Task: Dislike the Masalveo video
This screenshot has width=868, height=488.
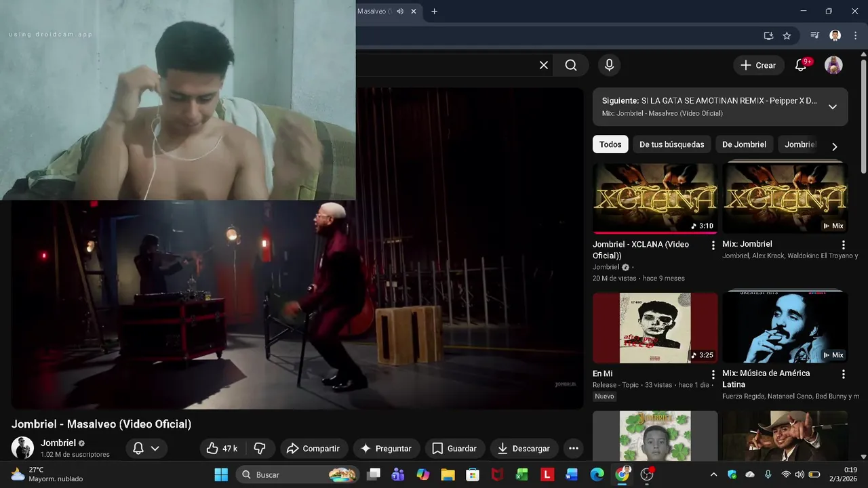Action: click(260, 448)
